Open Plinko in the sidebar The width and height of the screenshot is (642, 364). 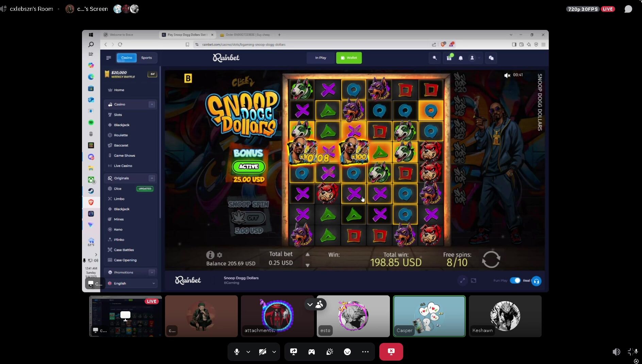(x=119, y=240)
